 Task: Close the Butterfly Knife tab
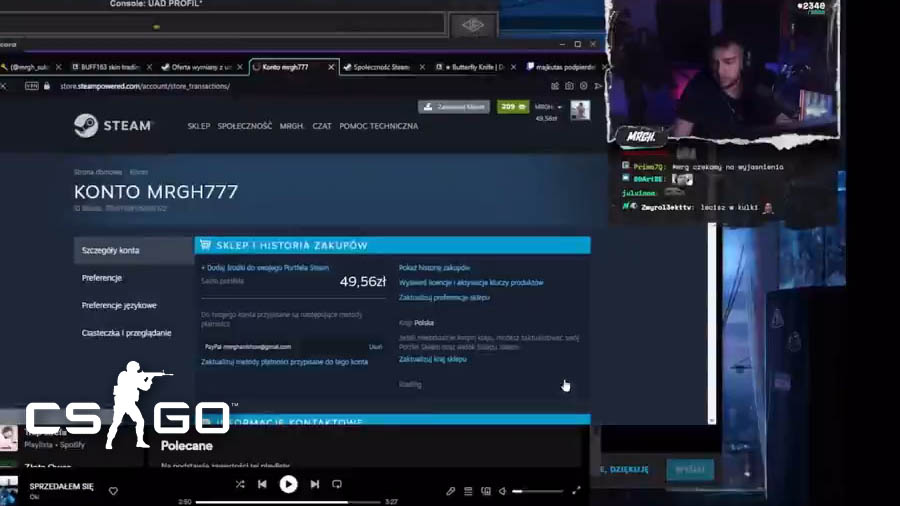click(513, 67)
